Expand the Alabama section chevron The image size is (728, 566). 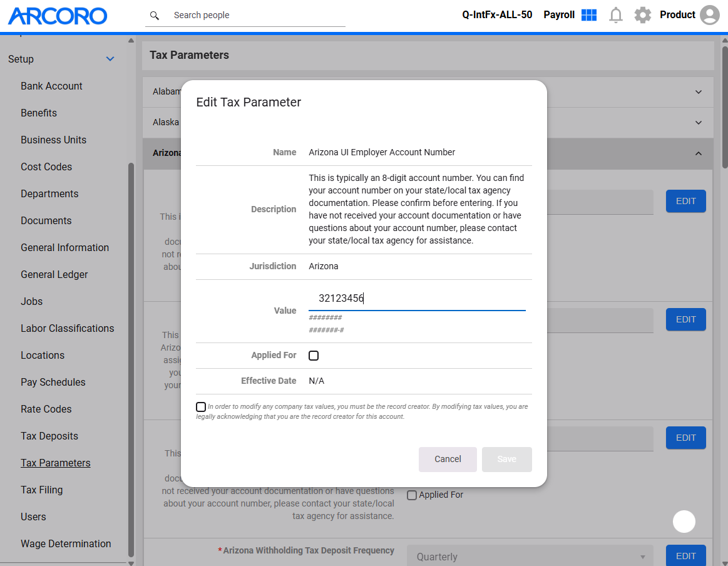[699, 92]
